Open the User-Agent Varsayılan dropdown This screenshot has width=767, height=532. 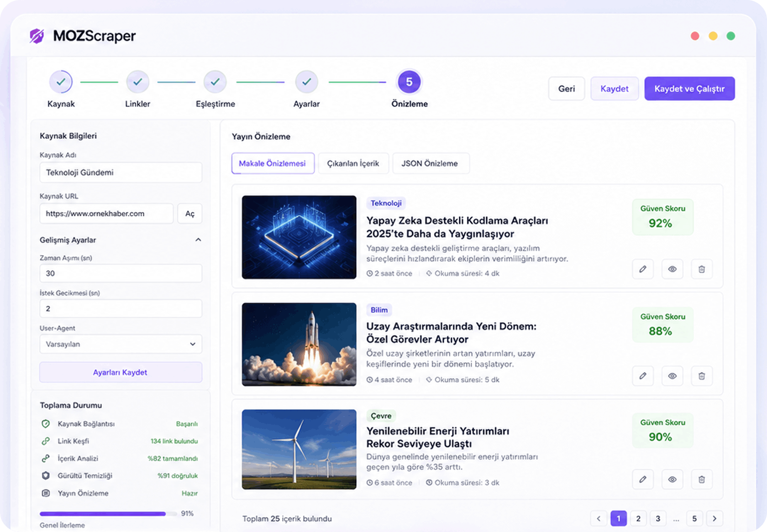pos(121,344)
